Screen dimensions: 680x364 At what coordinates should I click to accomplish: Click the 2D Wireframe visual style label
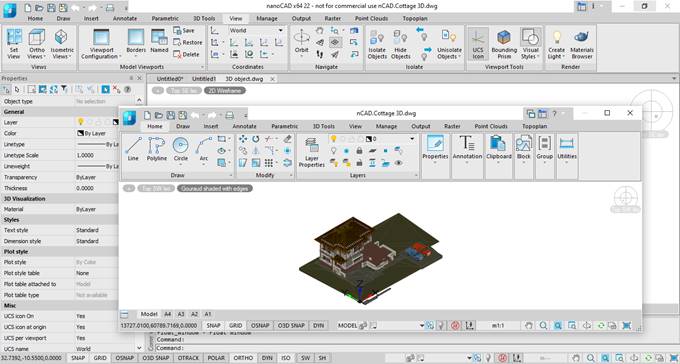coord(225,91)
